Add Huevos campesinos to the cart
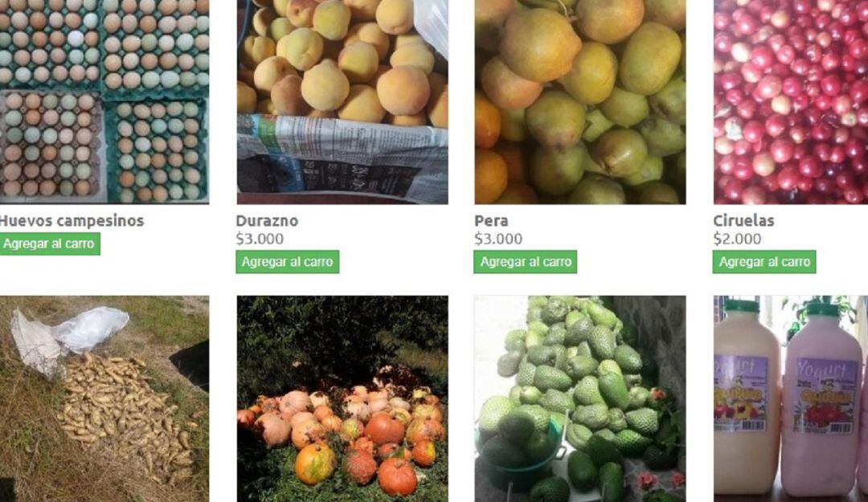868x502 pixels. (49, 243)
